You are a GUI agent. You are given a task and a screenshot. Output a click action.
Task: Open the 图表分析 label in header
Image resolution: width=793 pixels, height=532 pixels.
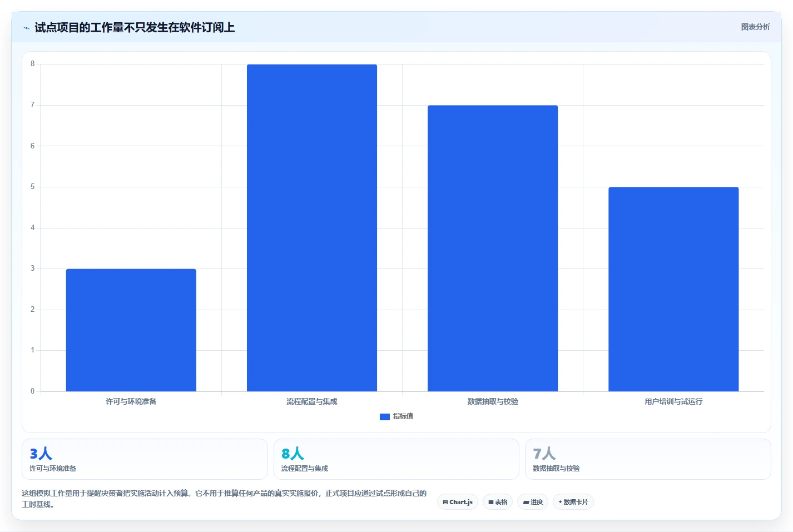(x=755, y=27)
